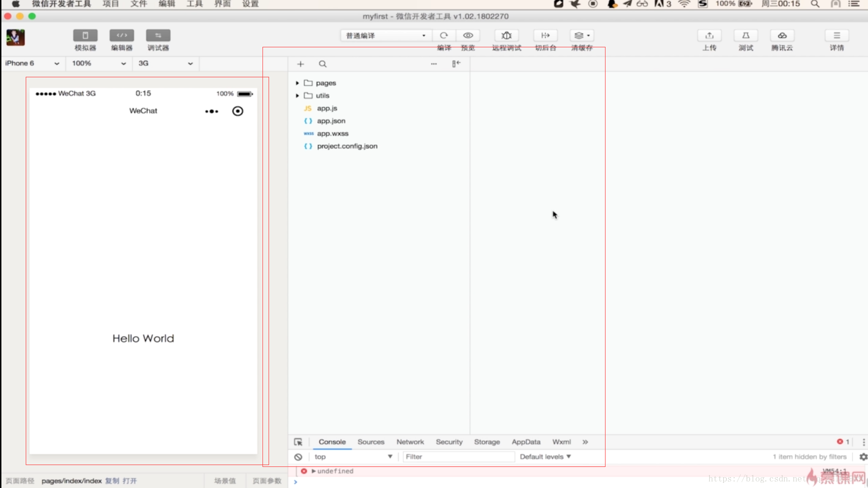Image resolution: width=868 pixels, height=488 pixels.
Task: Click the Spotlight search icon in menu bar
Action: pyautogui.click(x=815, y=4)
